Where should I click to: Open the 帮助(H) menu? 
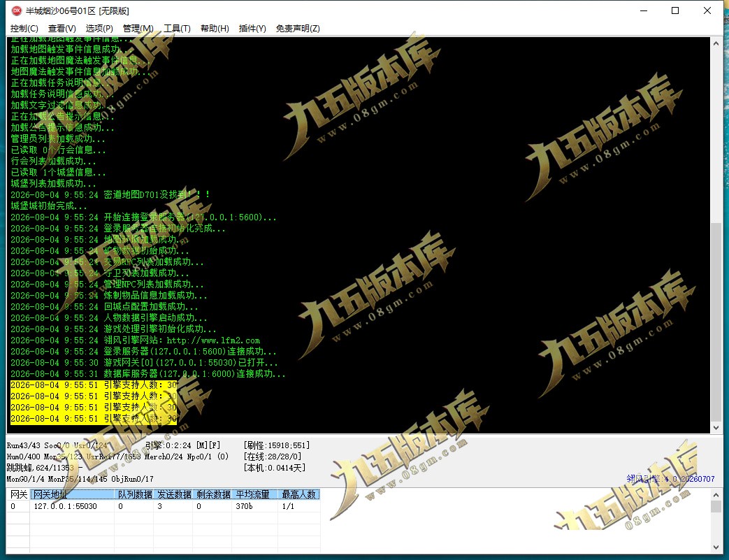[x=215, y=29]
